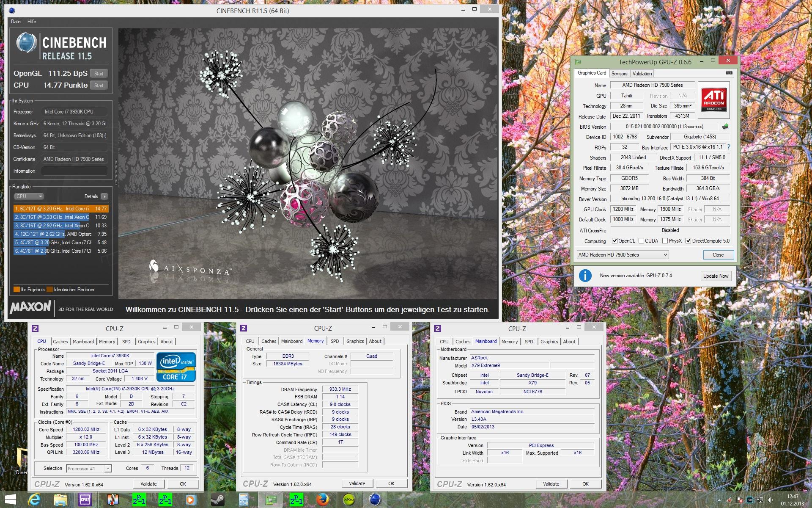Show hidden system tray icons
The height and width of the screenshot is (508, 812).
point(719,500)
